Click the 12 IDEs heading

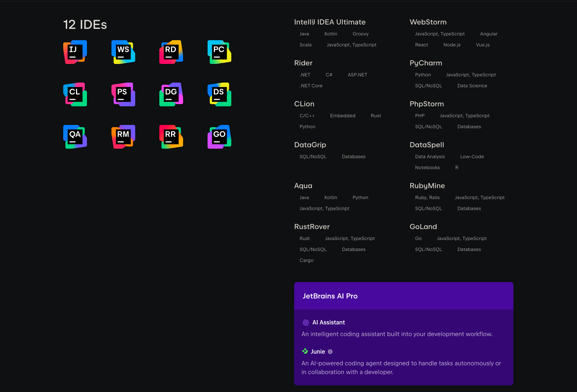[x=85, y=25]
